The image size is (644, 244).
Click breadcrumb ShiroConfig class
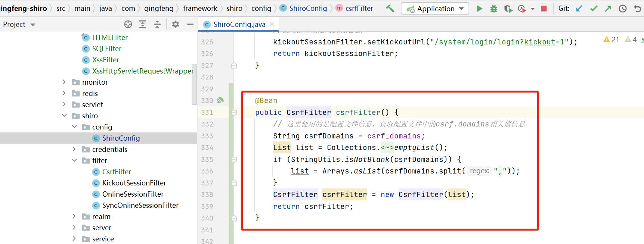pyautogui.click(x=303, y=8)
